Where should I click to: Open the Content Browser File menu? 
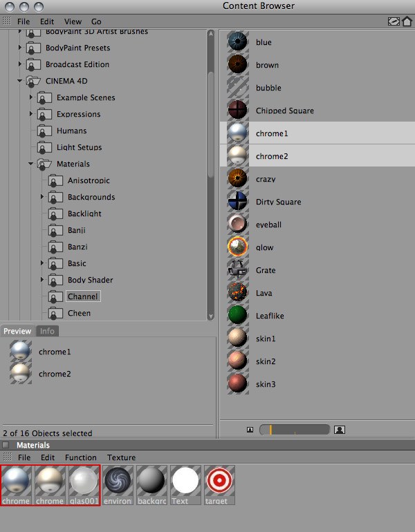(x=24, y=21)
